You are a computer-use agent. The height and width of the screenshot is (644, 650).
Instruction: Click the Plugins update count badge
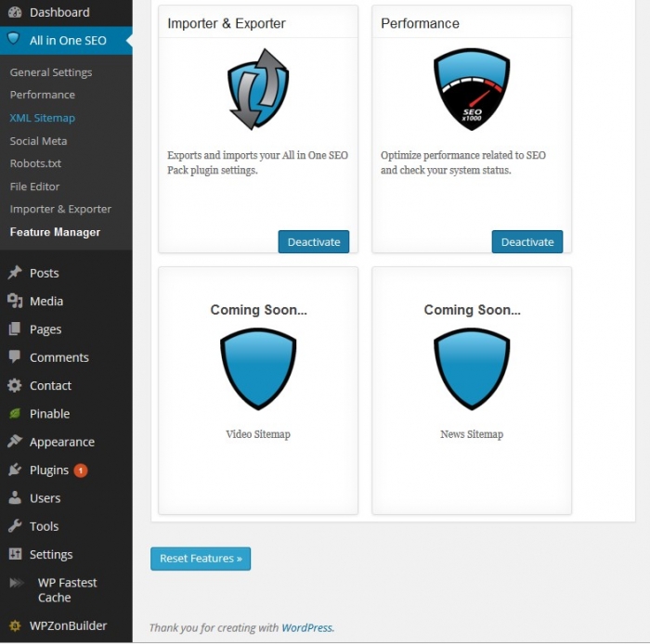pos(81,470)
